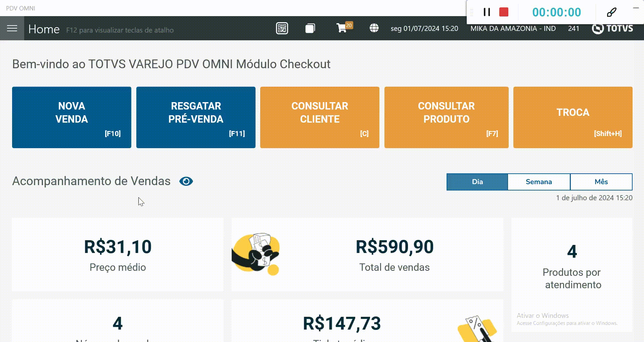Viewport: 644px width, 342px height.
Task: Select the Dia period tab
Action: [477, 182]
